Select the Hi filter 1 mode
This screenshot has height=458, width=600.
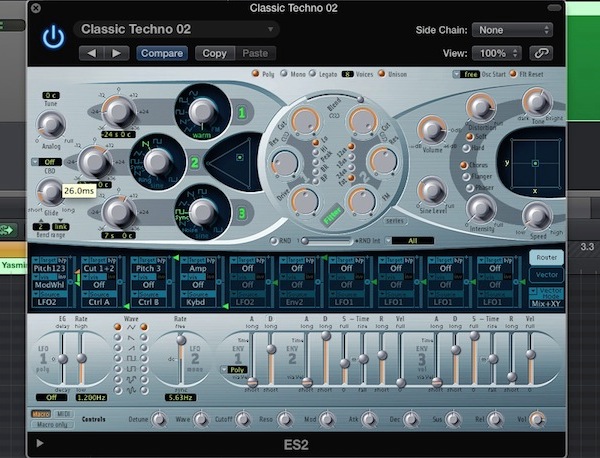[315, 153]
